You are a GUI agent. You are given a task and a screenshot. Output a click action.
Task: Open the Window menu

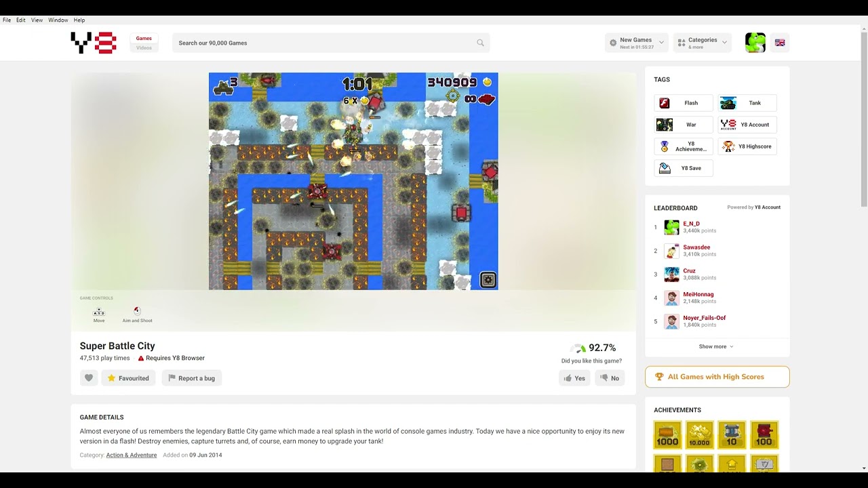coord(58,20)
